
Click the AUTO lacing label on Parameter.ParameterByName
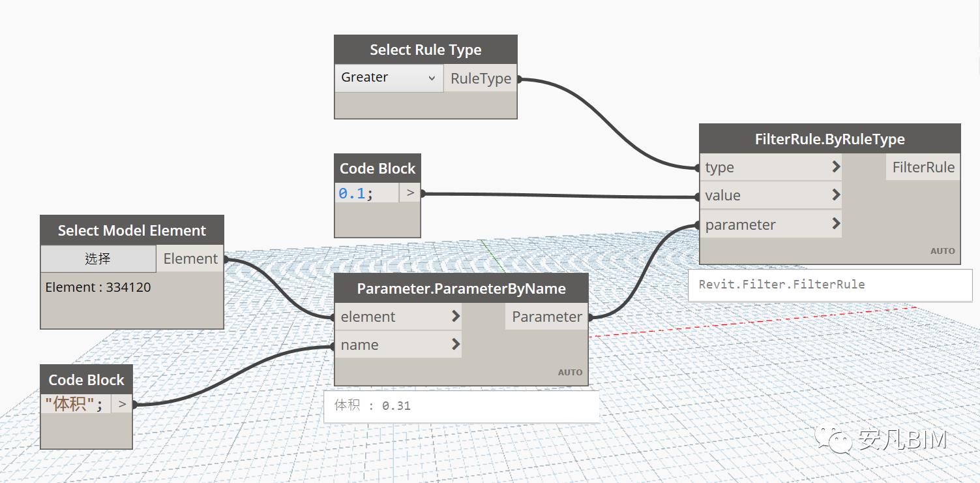click(571, 373)
